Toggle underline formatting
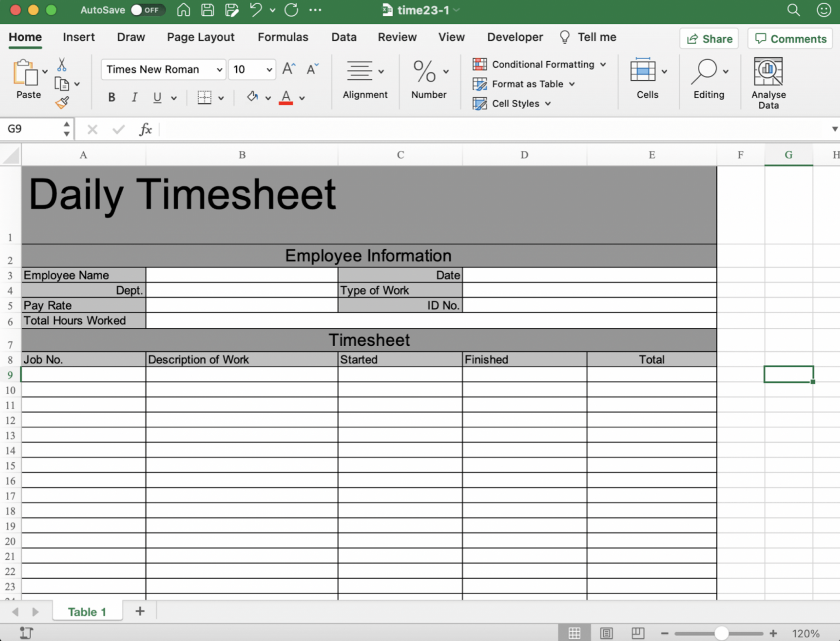Image resolution: width=840 pixels, height=641 pixels. (x=156, y=97)
